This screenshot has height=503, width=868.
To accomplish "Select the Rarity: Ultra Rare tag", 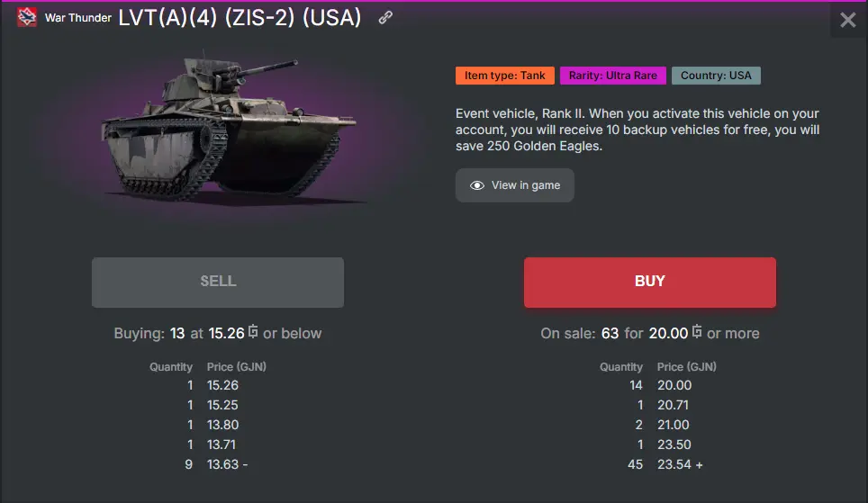I will pyautogui.click(x=612, y=76).
